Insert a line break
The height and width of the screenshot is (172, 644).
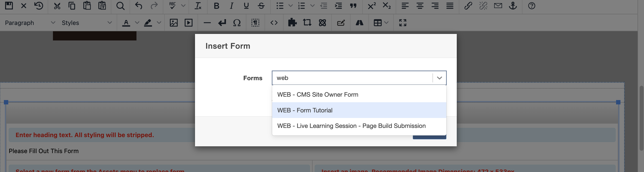[222, 23]
